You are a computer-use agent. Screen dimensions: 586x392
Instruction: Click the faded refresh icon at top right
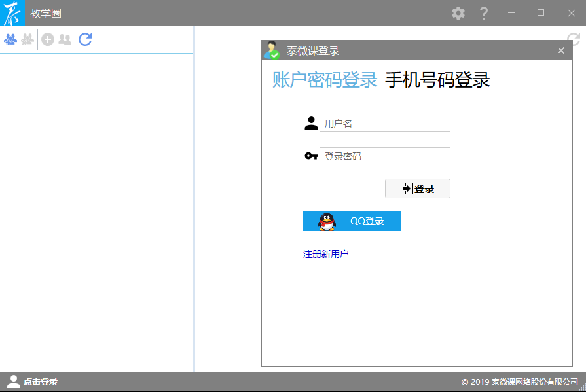pos(574,39)
